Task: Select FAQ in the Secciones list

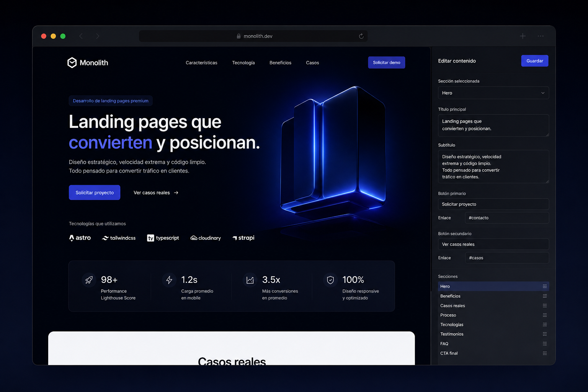Action: click(493, 344)
